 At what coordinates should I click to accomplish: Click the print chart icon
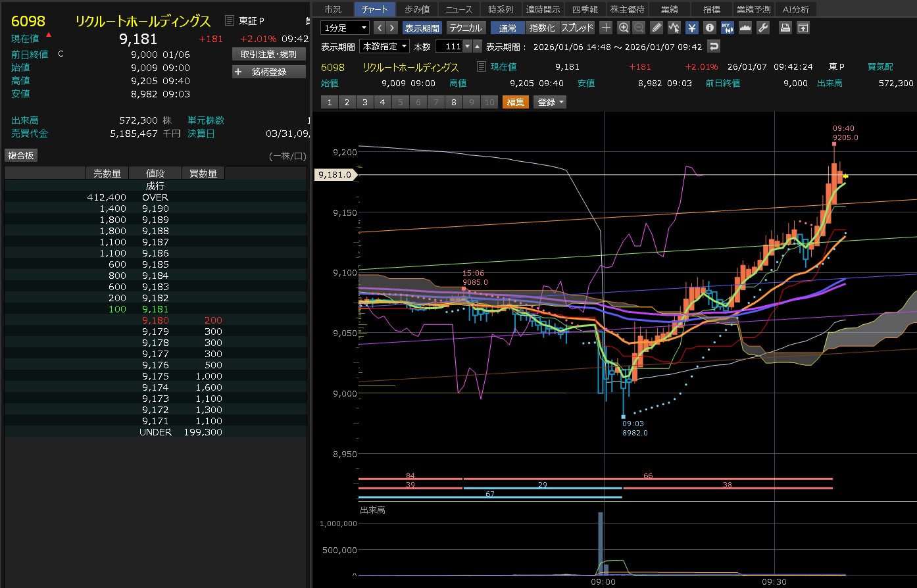point(785,28)
